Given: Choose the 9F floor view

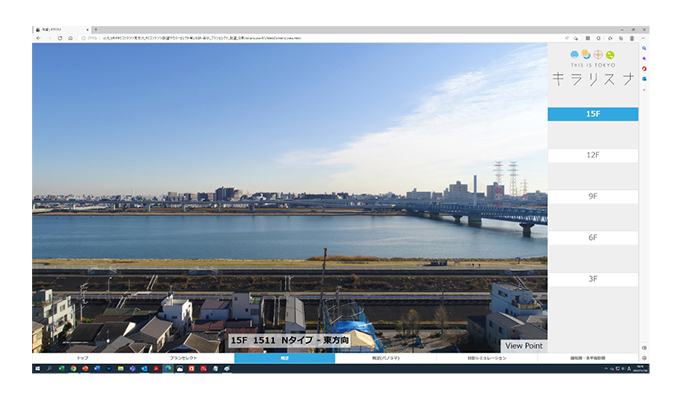Looking at the screenshot, I should [592, 197].
